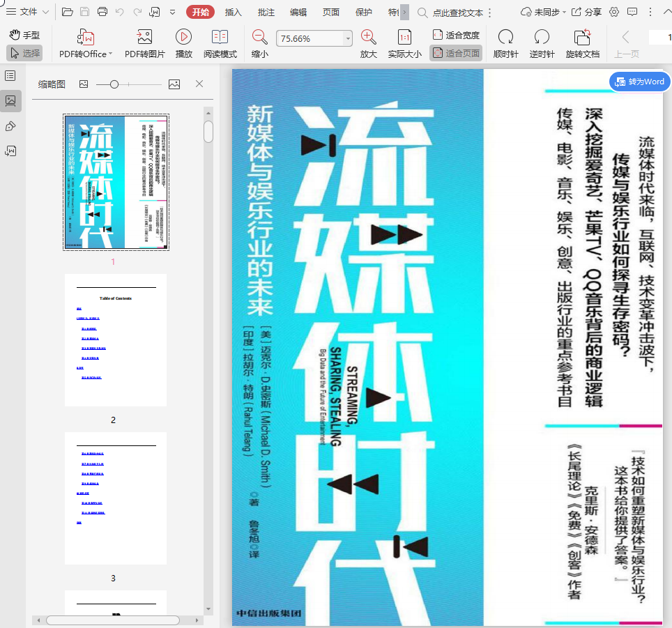Activate the 手型 hand tool

pyautogui.click(x=24, y=35)
